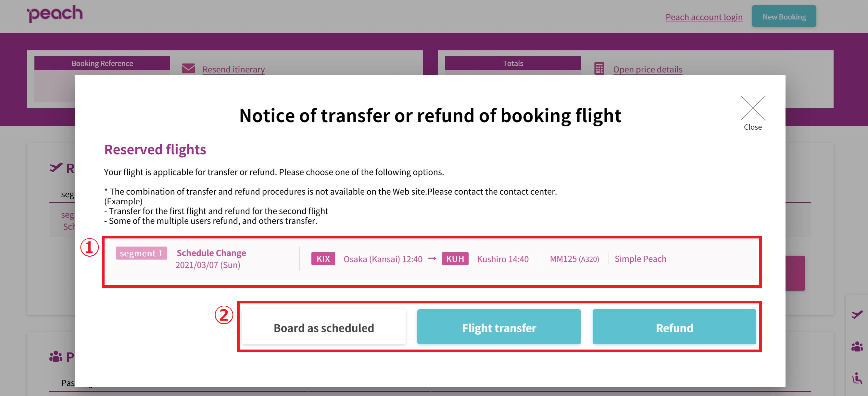This screenshot has width=868, height=396.
Task: Click the calculator icon beside Open price details
Action: [599, 69]
